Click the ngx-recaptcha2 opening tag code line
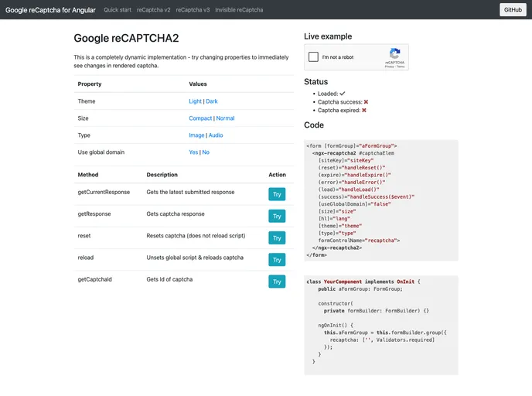The image size is (532, 396). (353, 153)
